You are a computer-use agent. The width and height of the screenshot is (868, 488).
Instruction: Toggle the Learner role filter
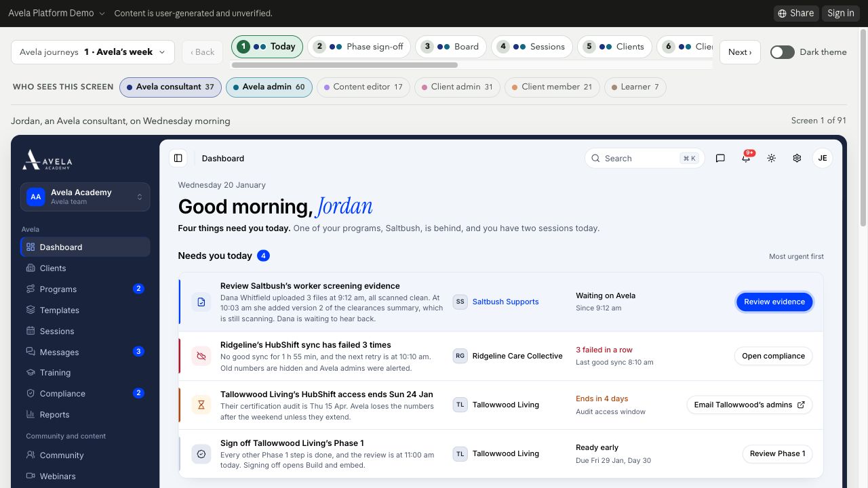pyautogui.click(x=635, y=87)
